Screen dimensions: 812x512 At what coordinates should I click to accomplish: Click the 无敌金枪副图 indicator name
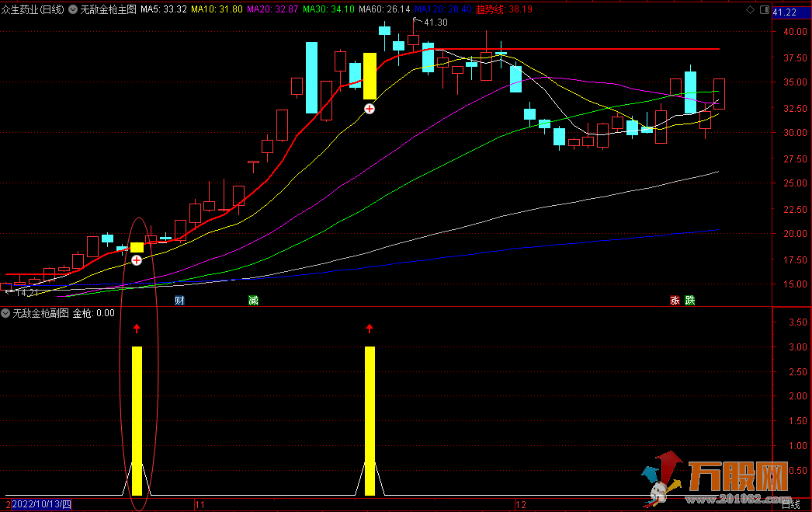click(40, 313)
